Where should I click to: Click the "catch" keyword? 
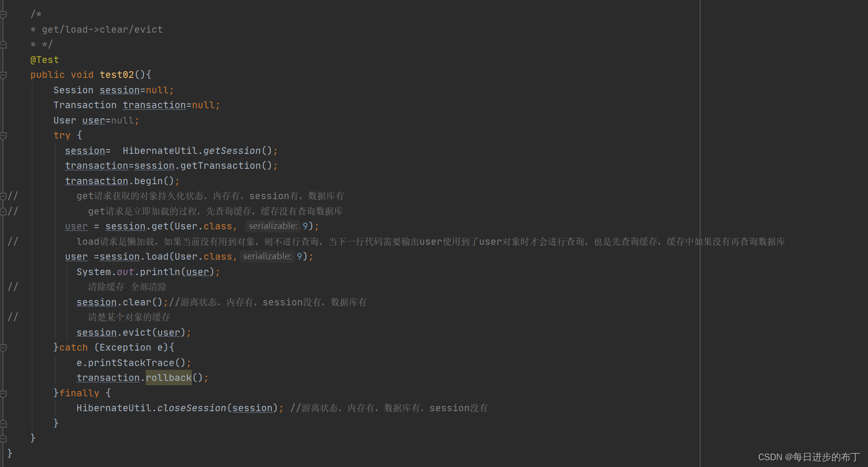[x=74, y=348]
